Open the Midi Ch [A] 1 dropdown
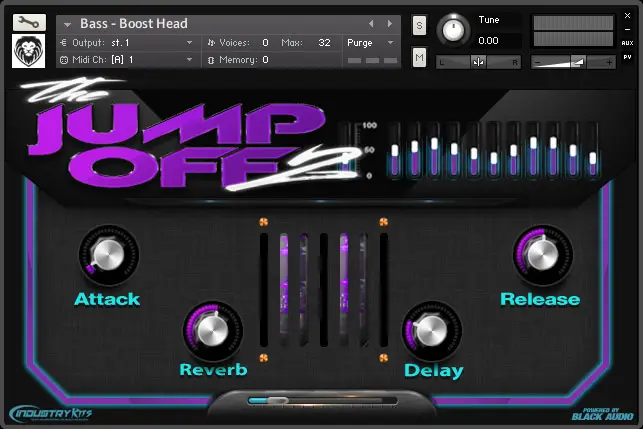 pyautogui.click(x=127, y=60)
